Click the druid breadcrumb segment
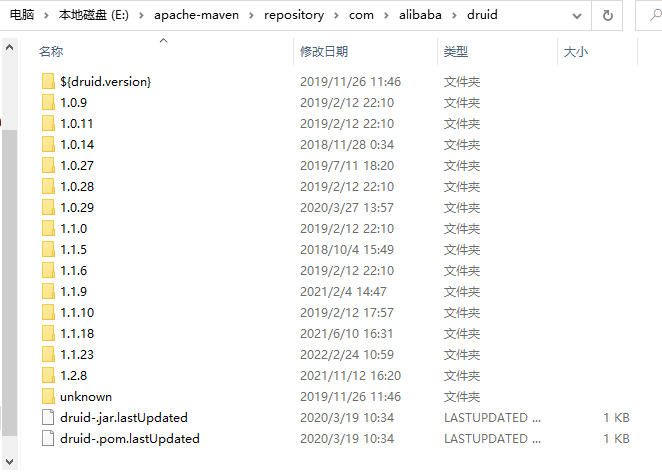662x474 pixels. (482, 15)
